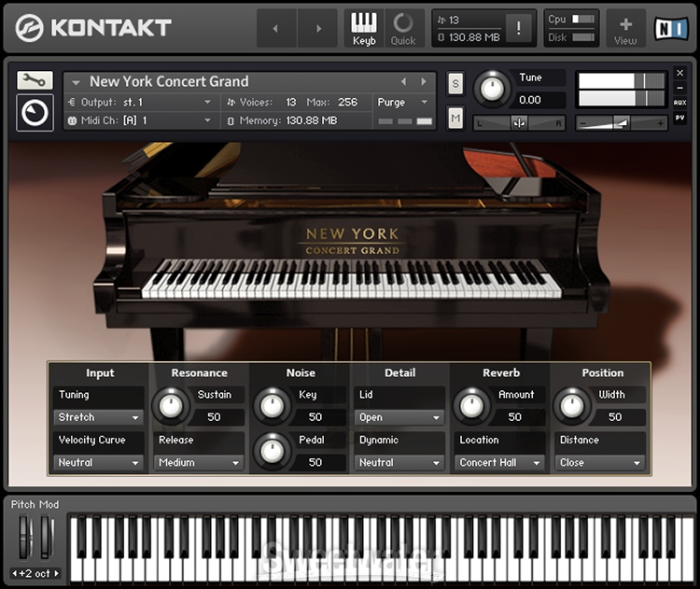The image size is (700, 589).
Task: Click the Noise Key value 50
Action: click(315, 417)
